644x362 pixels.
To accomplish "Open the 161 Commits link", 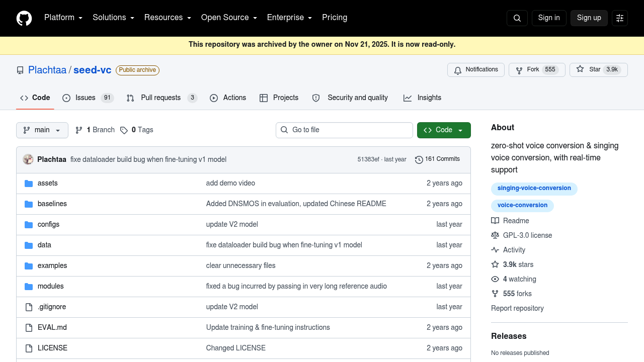I will tap(438, 159).
